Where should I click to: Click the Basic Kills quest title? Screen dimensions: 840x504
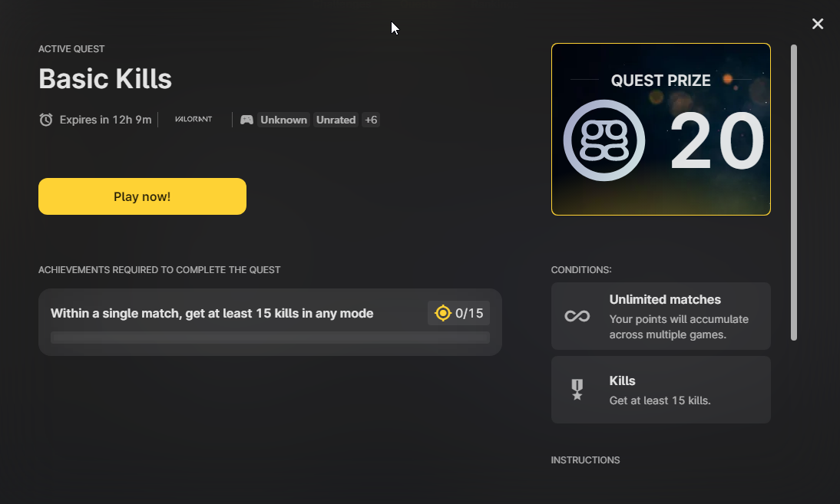click(105, 79)
